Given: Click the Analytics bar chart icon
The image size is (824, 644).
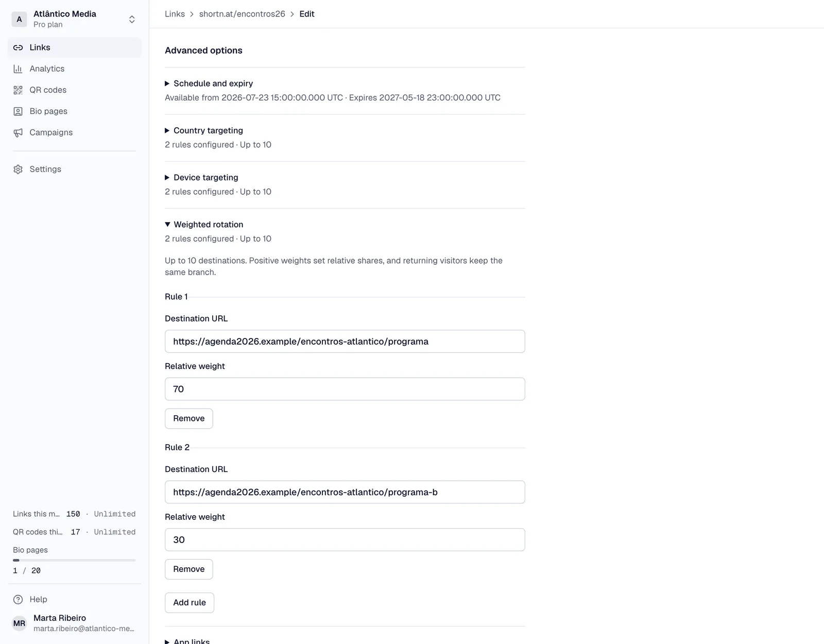Looking at the screenshot, I should 18,69.
